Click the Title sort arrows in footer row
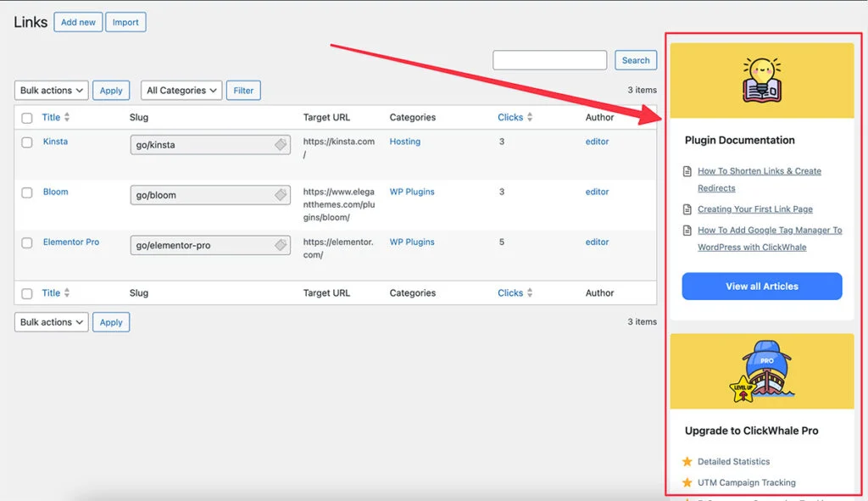Image resolution: width=868 pixels, height=501 pixels. tap(67, 292)
